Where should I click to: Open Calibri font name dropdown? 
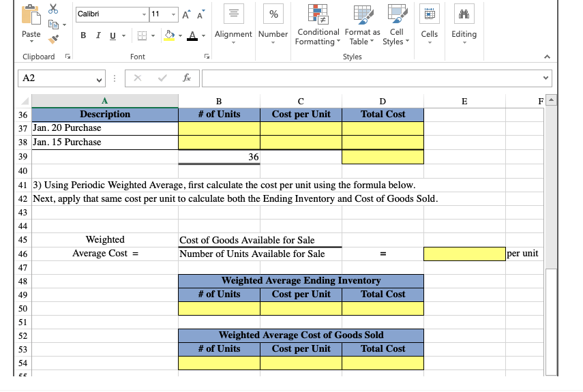click(145, 14)
